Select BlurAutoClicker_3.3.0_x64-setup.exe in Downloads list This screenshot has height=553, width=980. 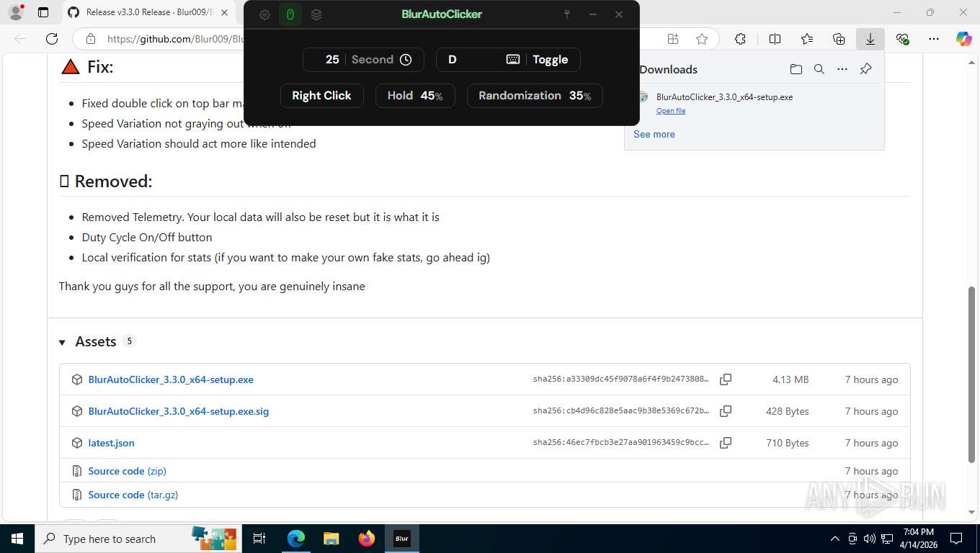(724, 97)
